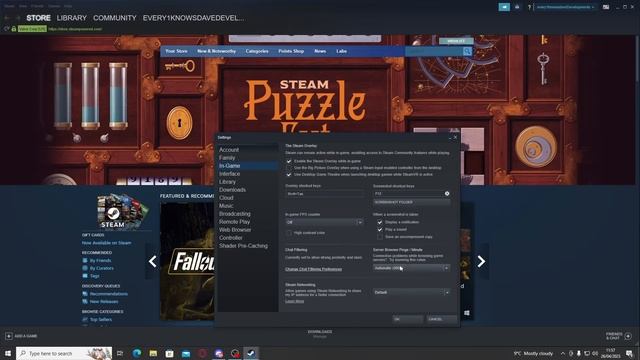Click OK in the Settings dialog
The width and height of the screenshot is (640, 360).
(408, 319)
